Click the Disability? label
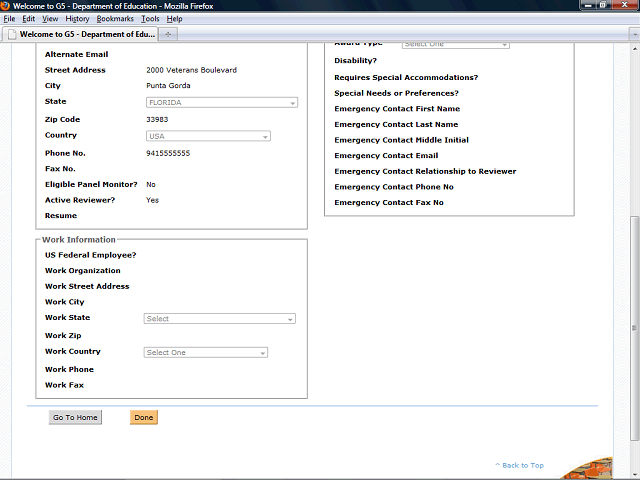Image resolution: width=640 pixels, height=480 pixels. click(356, 61)
